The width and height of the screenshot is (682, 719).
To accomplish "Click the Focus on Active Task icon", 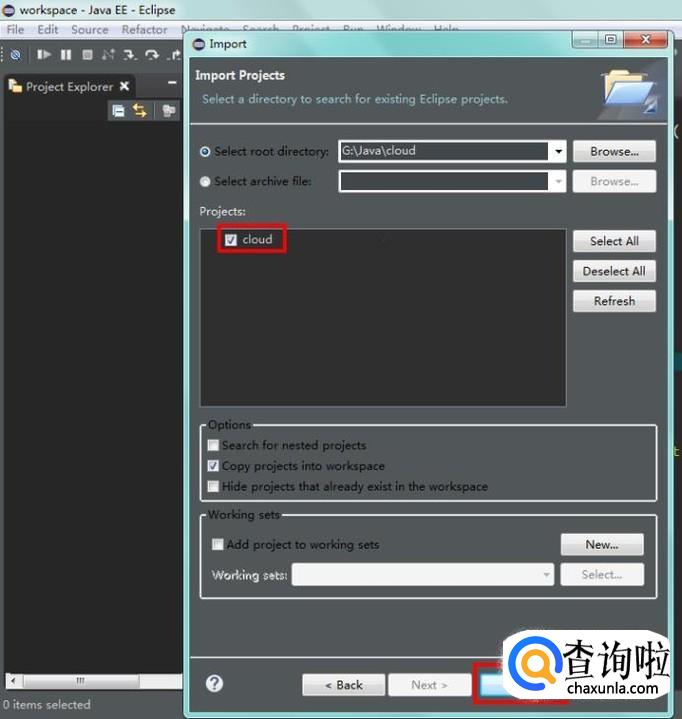I will click(x=169, y=111).
